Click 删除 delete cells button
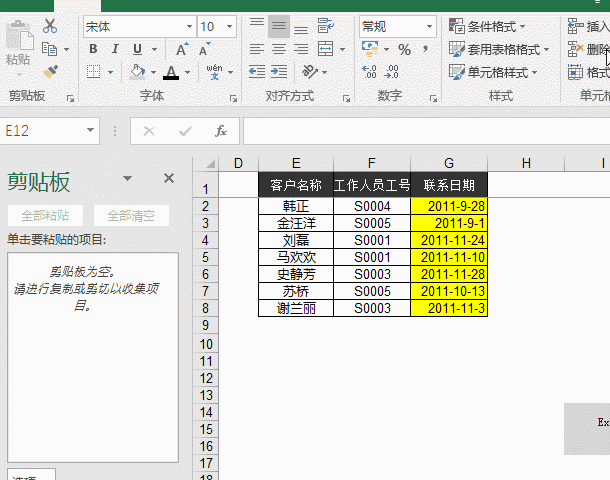Screen dimensions: 610x480 588,49
